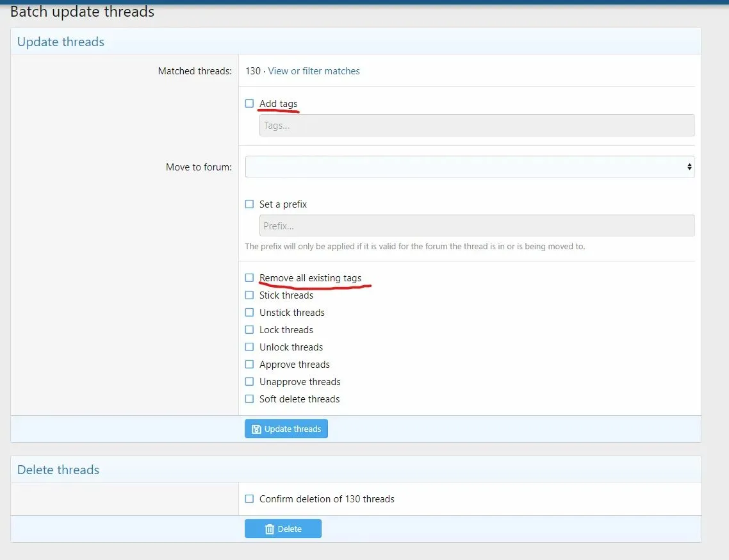Enable the Stick threads option
The height and width of the screenshot is (560, 729).
coord(249,295)
